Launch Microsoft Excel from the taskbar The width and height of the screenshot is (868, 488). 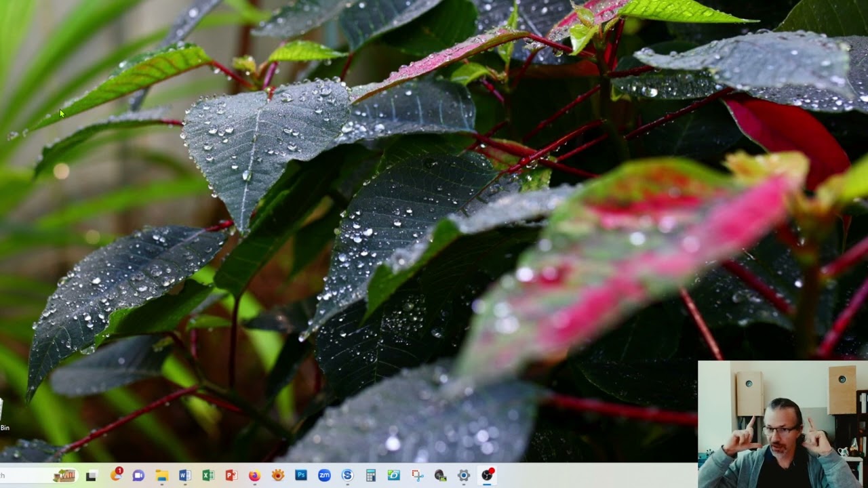(208, 476)
